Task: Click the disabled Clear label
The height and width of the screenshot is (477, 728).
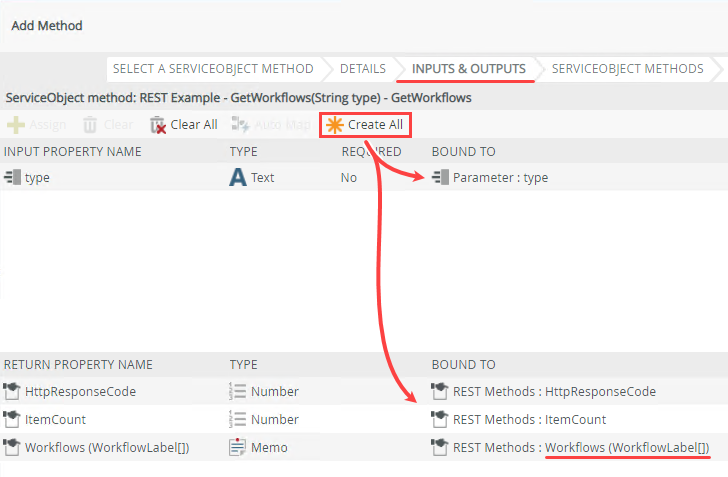Action: point(118,124)
